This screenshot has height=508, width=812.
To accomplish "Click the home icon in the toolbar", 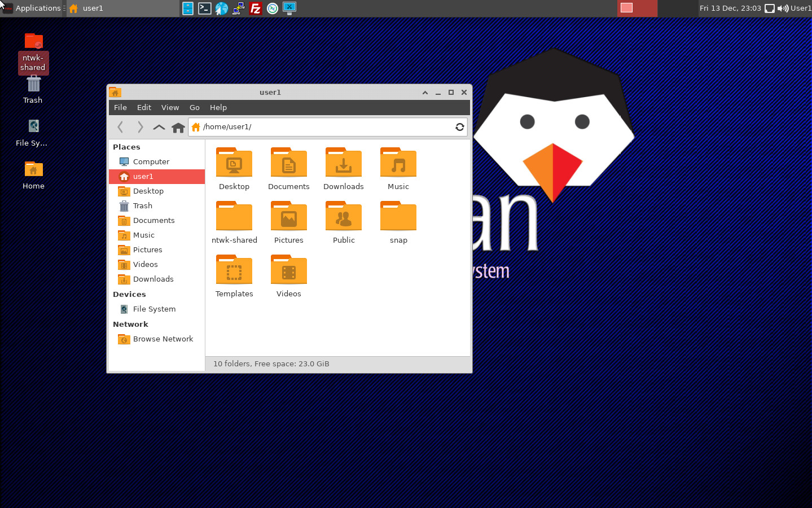I will click(178, 127).
